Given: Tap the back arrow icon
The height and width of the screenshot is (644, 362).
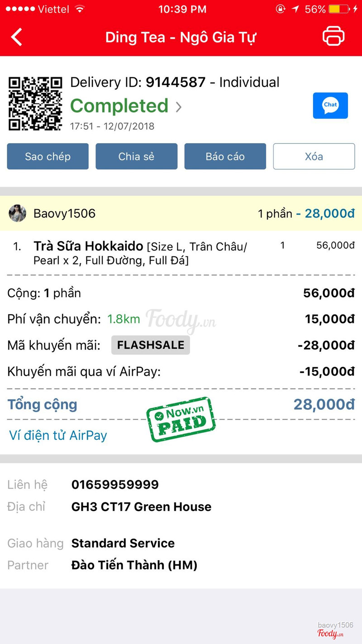Looking at the screenshot, I should (17, 37).
